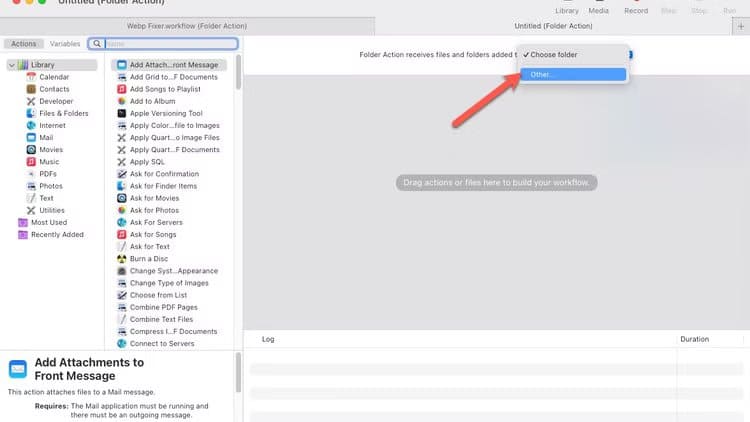Click the Record toolbar button
Image resolution: width=750 pixels, height=422 pixels.
(x=636, y=8)
